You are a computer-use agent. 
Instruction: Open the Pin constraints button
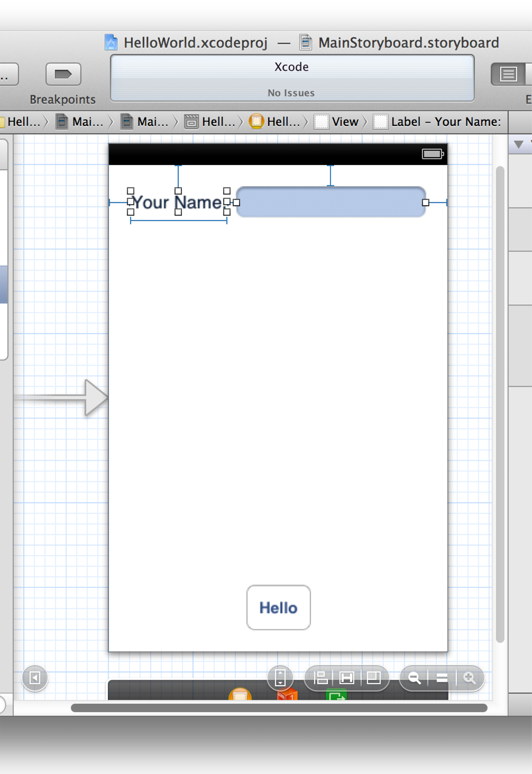point(347,678)
